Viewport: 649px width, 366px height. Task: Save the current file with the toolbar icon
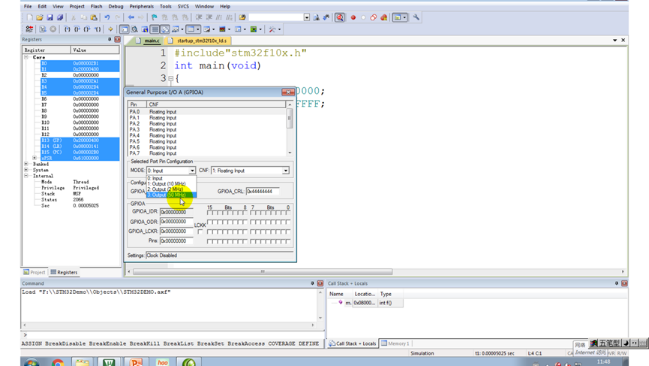[x=50, y=17]
